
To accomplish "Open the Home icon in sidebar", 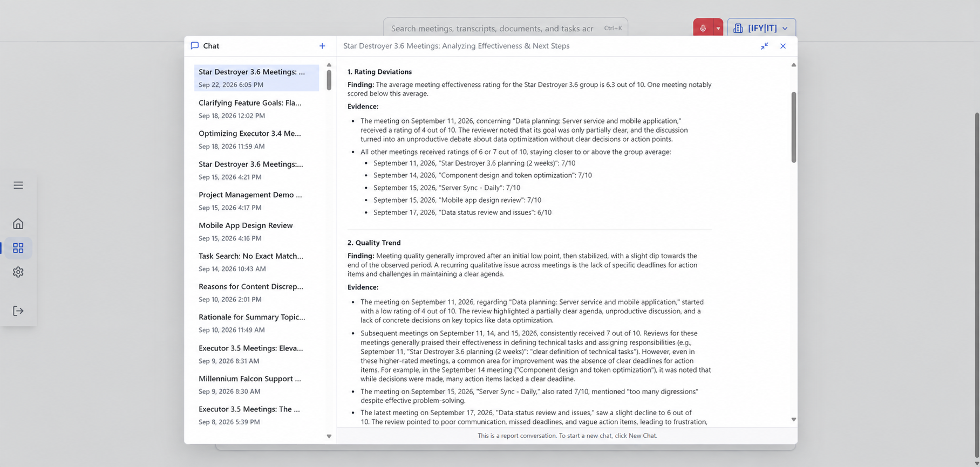I will (18, 223).
